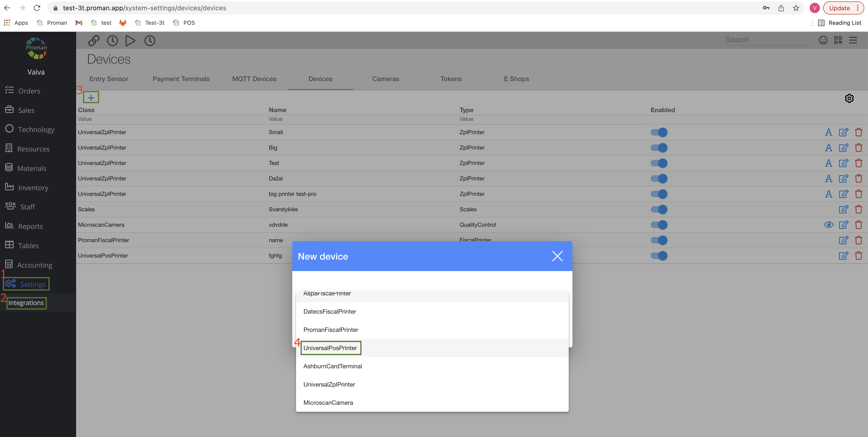Viewport: 868px width, 437px height.
Task: Click the smiley face icon in header
Action: [x=823, y=40]
